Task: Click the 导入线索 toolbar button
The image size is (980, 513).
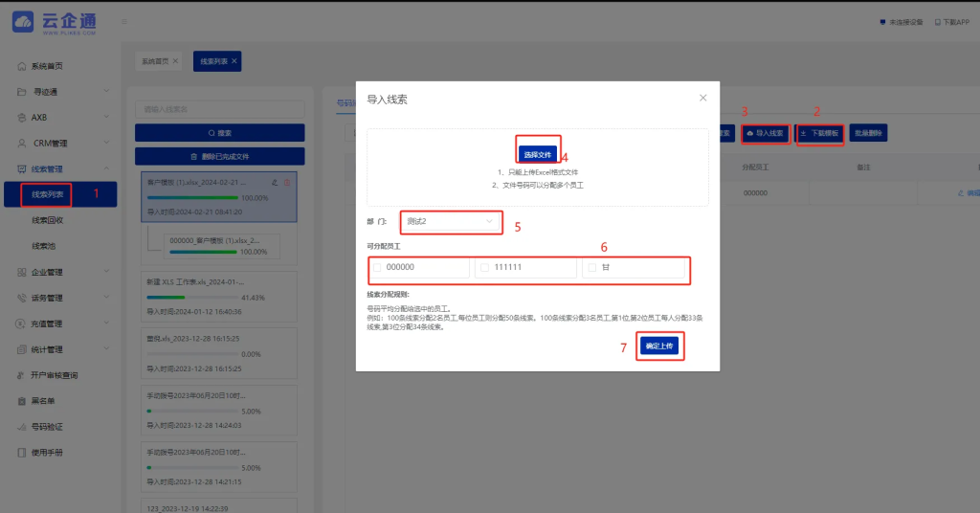Action: point(765,133)
